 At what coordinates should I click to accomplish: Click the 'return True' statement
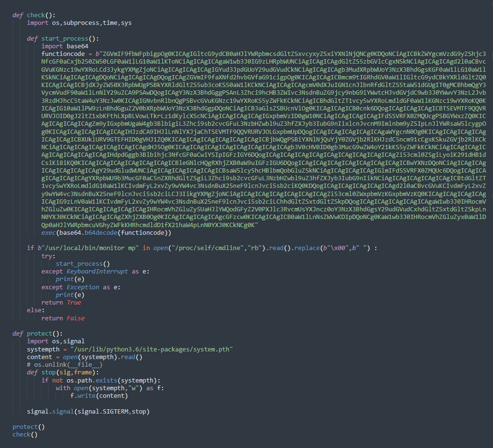click(61, 303)
